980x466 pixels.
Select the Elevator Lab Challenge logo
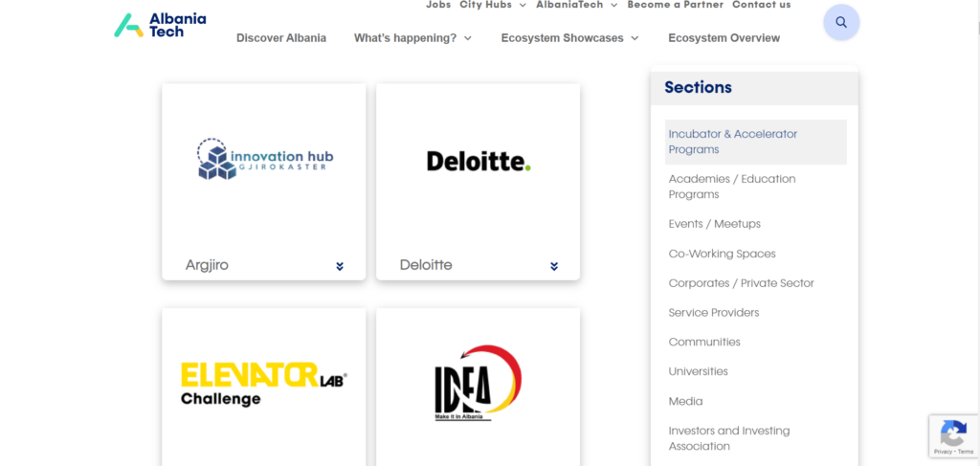click(263, 384)
